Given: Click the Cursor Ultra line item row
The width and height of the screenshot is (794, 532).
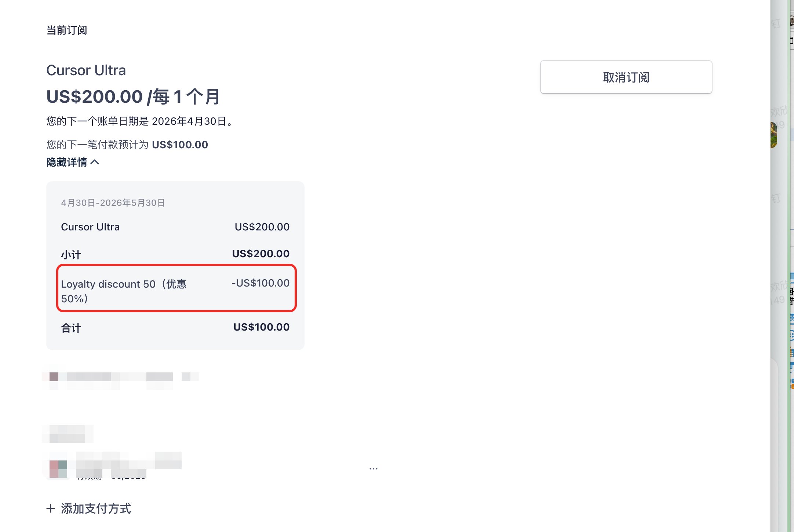Looking at the screenshot, I should [x=175, y=227].
